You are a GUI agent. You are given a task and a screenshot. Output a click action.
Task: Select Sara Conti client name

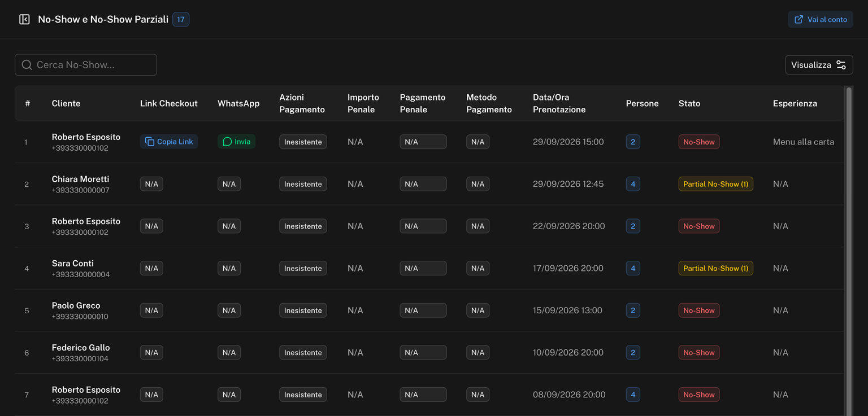tap(73, 263)
